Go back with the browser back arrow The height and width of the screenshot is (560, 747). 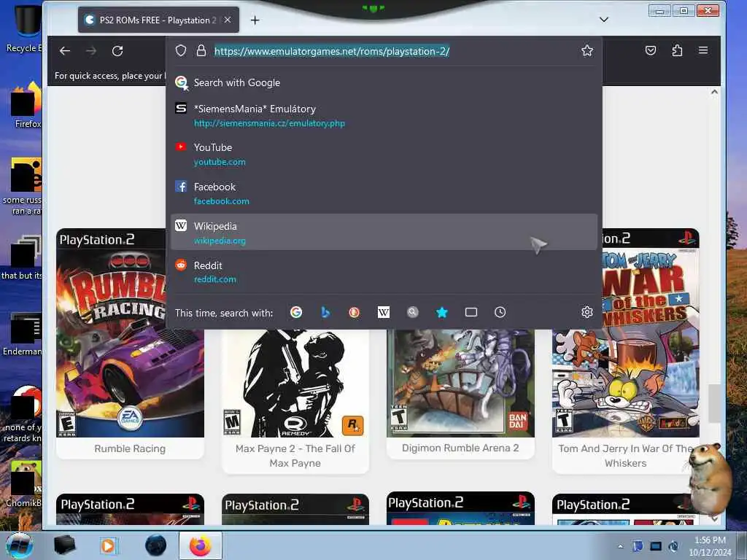65,51
